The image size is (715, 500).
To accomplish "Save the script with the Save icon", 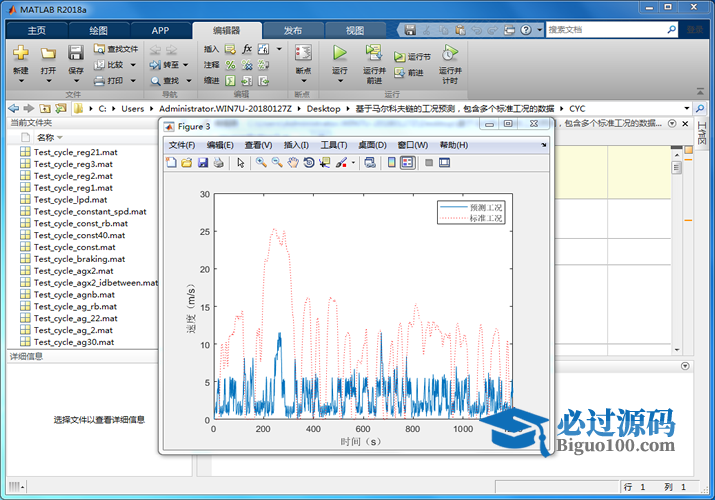I will [x=76, y=53].
